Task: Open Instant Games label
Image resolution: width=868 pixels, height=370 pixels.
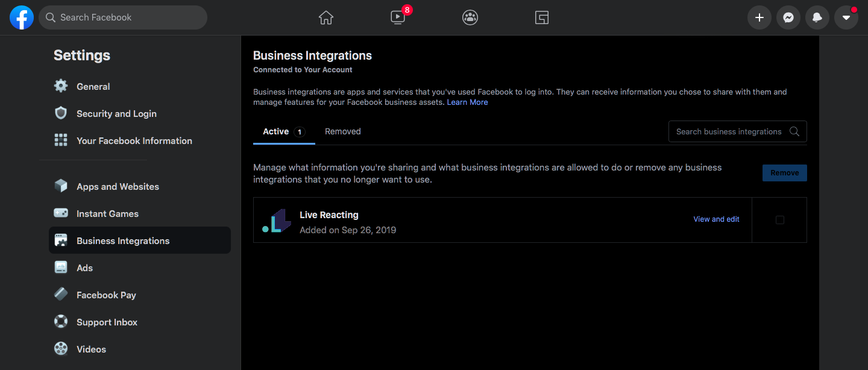Action: pos(107,213)
